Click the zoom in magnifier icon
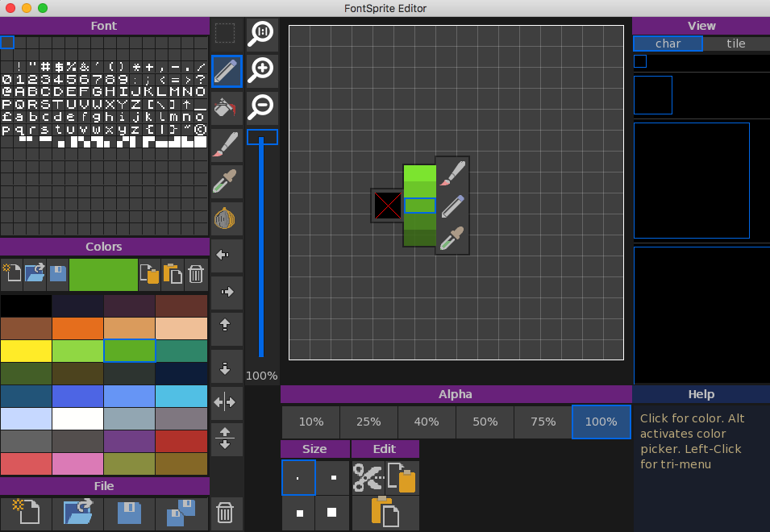The width and height of the screenshot is (770, 532). click(262, 71)
